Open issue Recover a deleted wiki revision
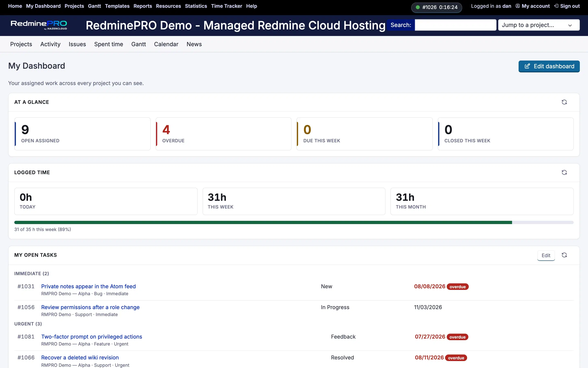 pyautogui.click(x=80, y=358)
